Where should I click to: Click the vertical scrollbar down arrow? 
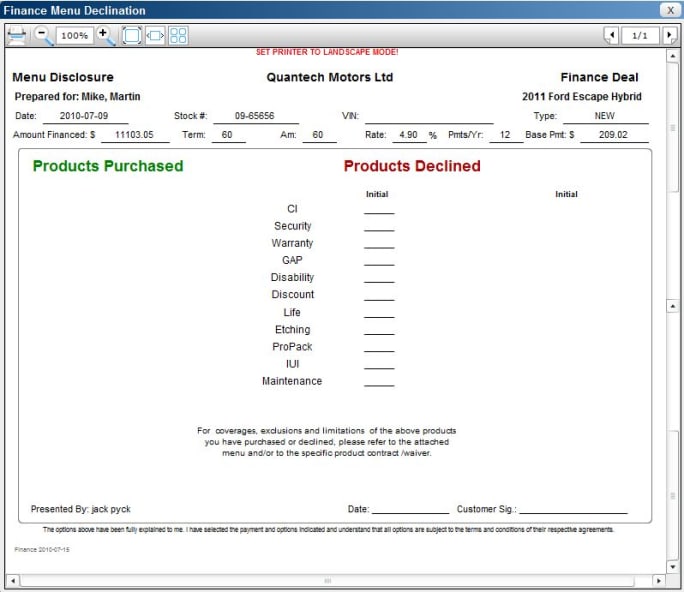pos(673,566)
